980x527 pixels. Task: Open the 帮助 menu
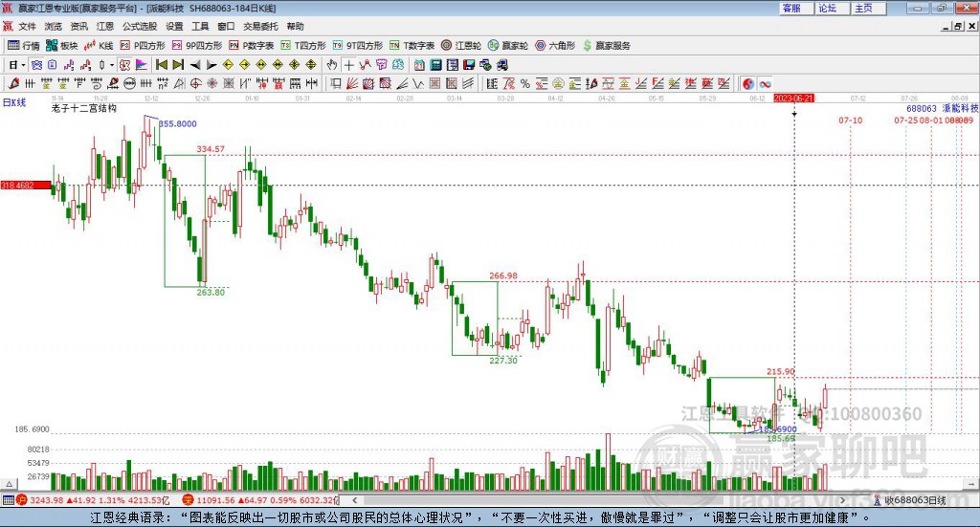pos(295,26)
